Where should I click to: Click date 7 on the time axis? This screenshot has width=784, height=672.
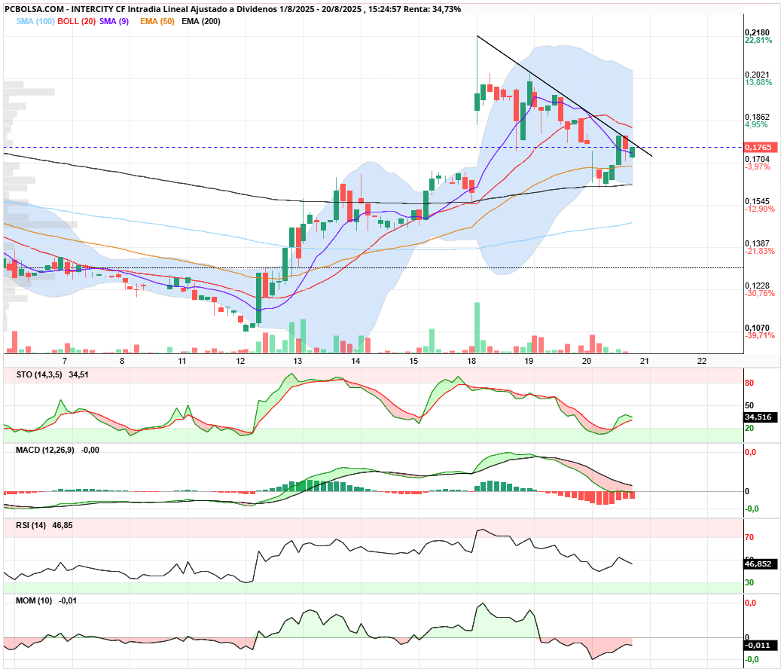[65, 361]
